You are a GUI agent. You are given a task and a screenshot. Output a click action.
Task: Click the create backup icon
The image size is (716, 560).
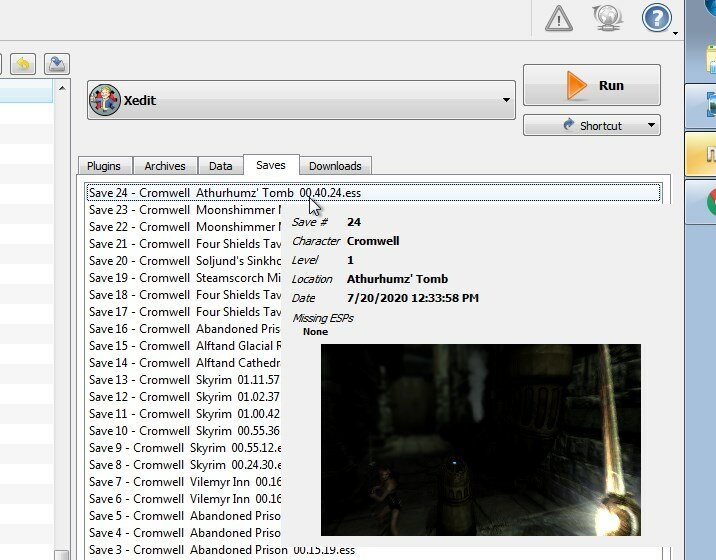pos(57,64)
